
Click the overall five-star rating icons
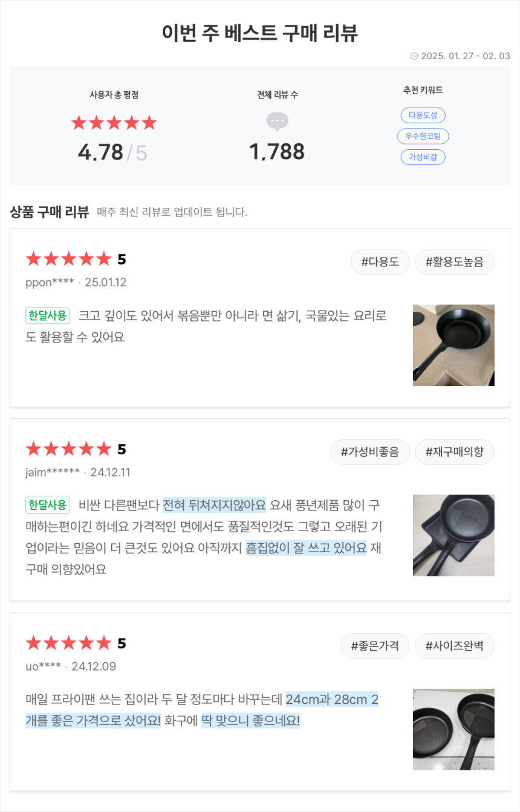pyautogui.click(x=114, y=123)
